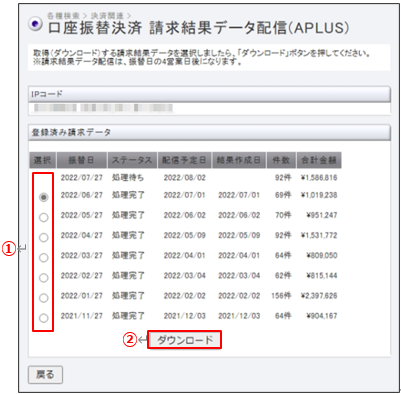Click the purple bullet icon beside page title
This screenshot has height=394, width=401.
coord(35,24)
